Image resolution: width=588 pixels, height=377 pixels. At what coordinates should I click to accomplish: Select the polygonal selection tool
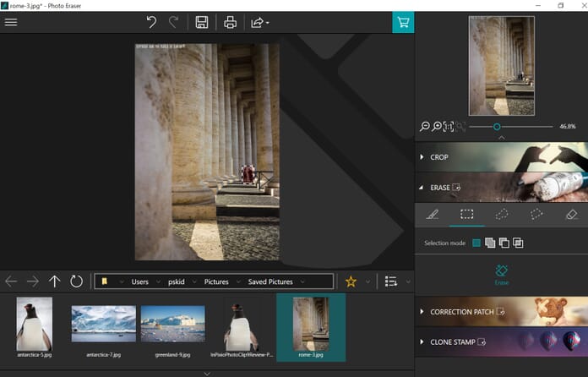point(536,215)
